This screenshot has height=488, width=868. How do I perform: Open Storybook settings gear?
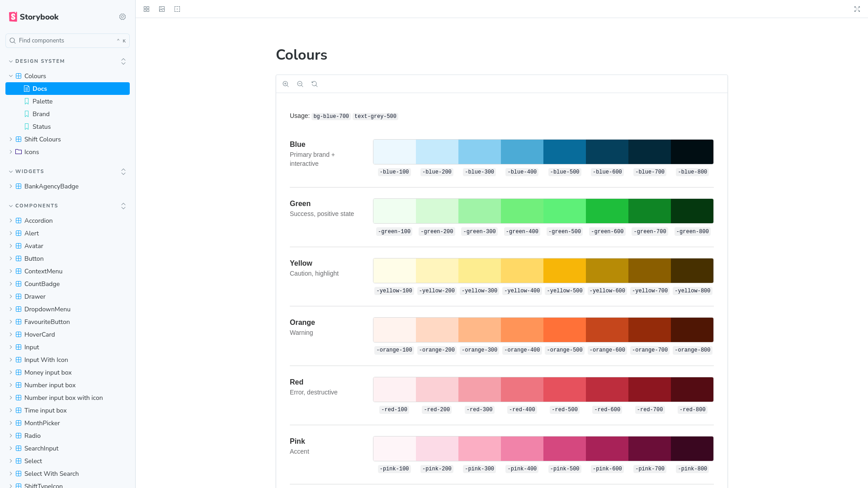(123, 17)
